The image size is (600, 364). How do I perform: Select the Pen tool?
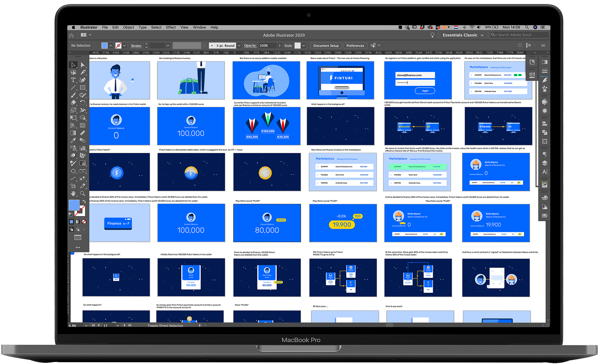coord(82,72)
